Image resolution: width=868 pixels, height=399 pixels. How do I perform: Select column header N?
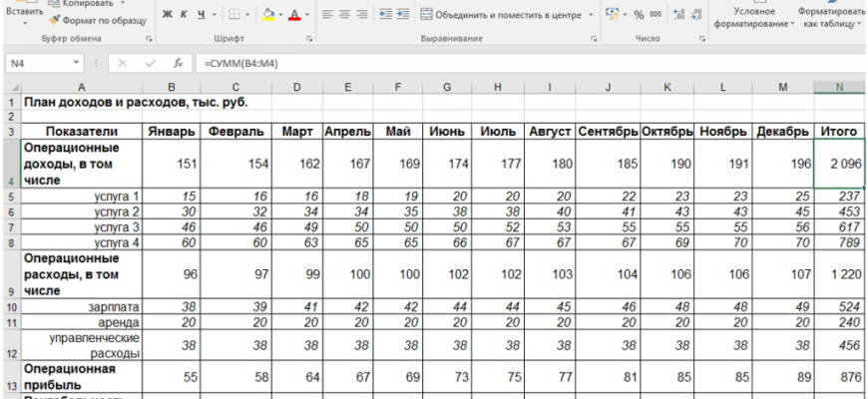[x=839, y=88]
